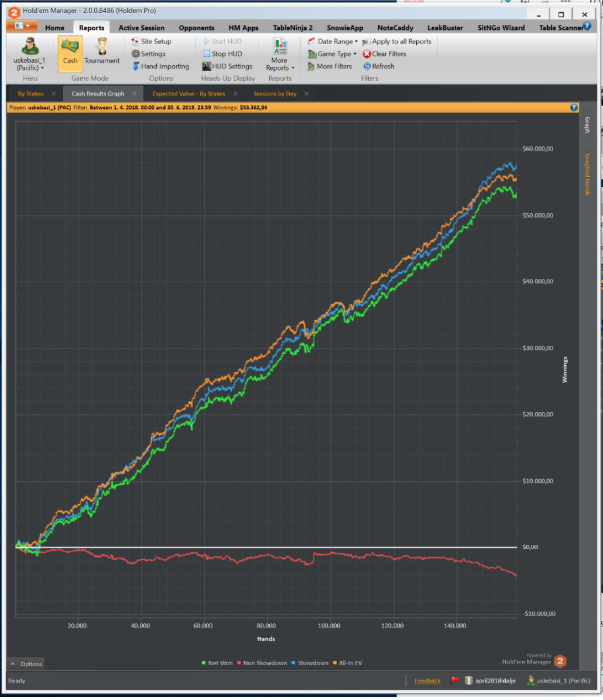Open Site Setup options

pyautogui.click(x=151, y=41)
